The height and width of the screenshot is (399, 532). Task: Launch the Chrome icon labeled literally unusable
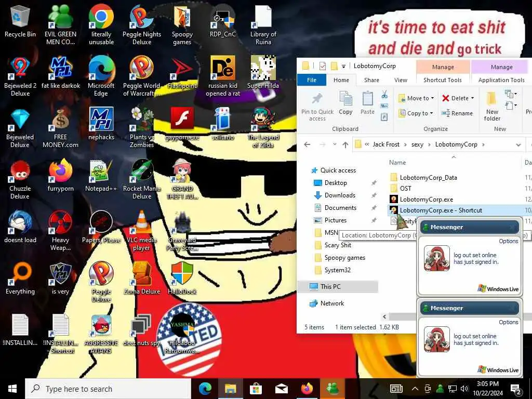[x=101, y=25]
